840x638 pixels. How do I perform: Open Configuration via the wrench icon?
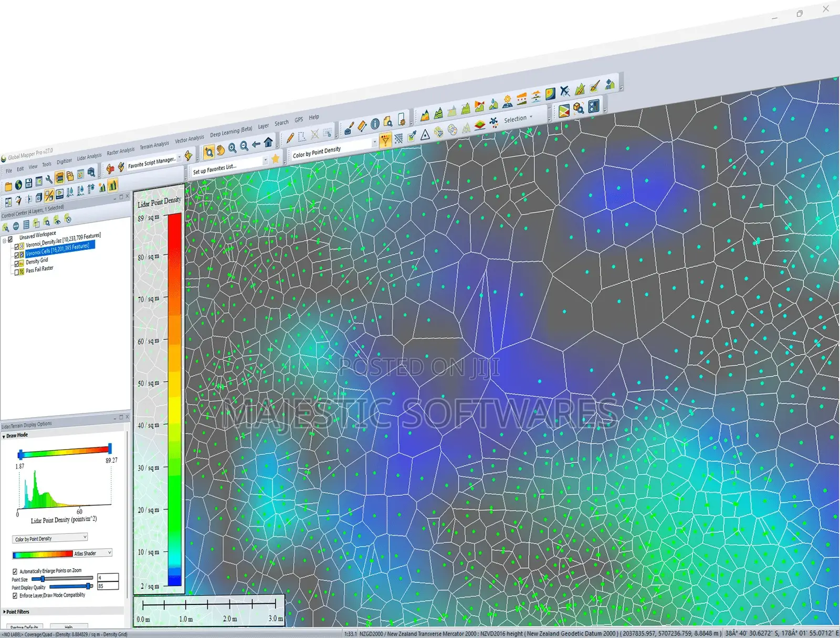tap(49, 179)
